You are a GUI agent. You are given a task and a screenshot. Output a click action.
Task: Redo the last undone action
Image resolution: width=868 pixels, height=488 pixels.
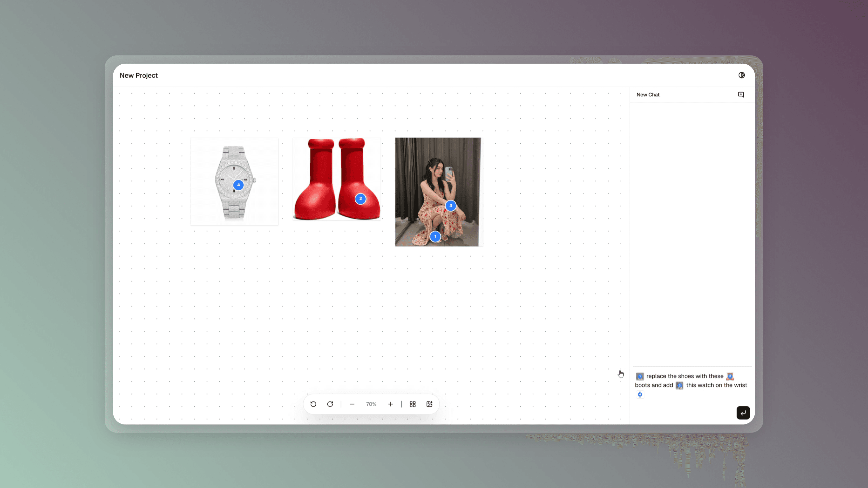tap(330, 404)
